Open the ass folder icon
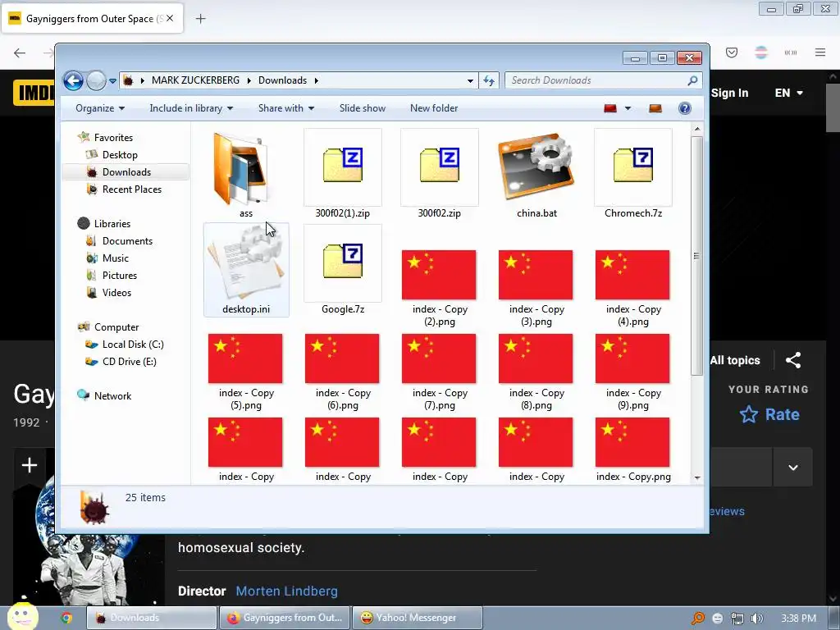This screenshot has width=840, height=630. [x=240, y=169]
